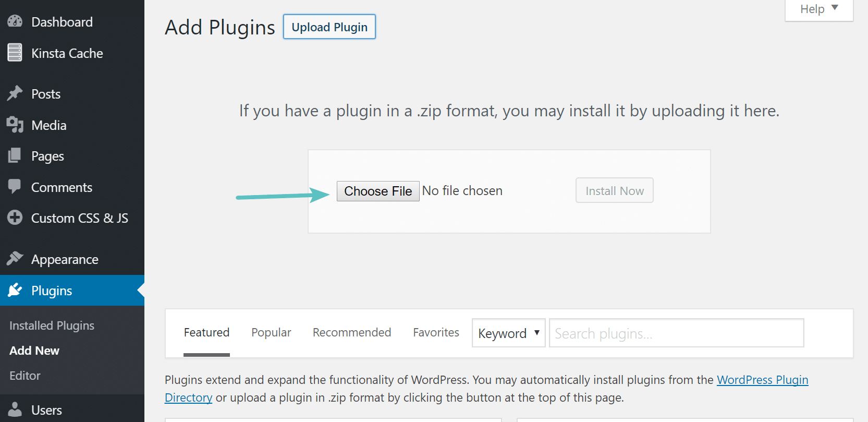
Task: Open Comments using the speech bubble icon
Action: 15,187
